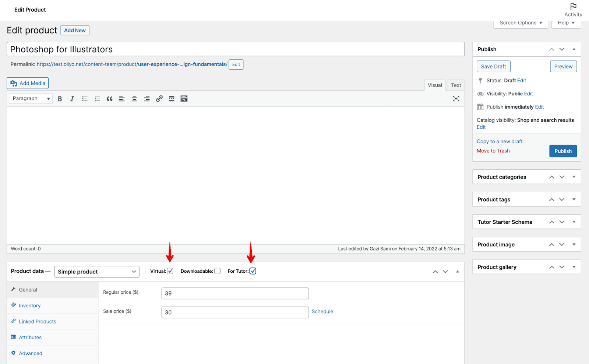Image resolution: width=589 pixels, height=364 pixels.
Task: Open the Activity panel flag icon
Action: 573,7
